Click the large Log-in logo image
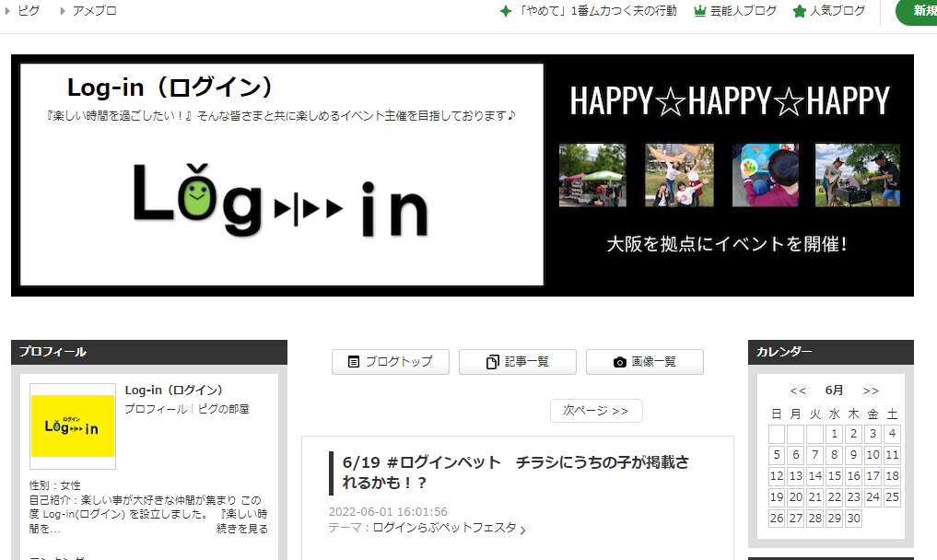Screen dimensions: 937x560 280,200
